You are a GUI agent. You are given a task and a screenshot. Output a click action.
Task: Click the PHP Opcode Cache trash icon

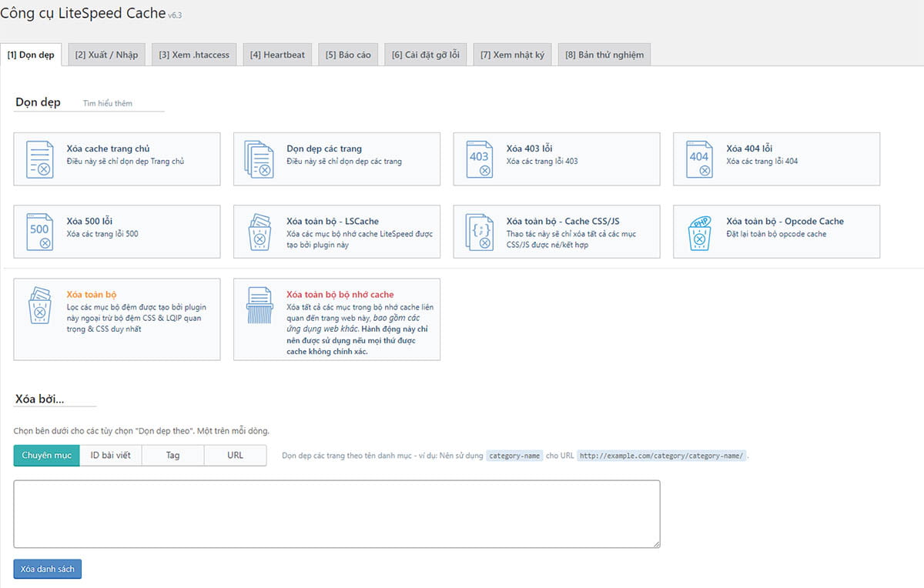(x=699, y=232)
